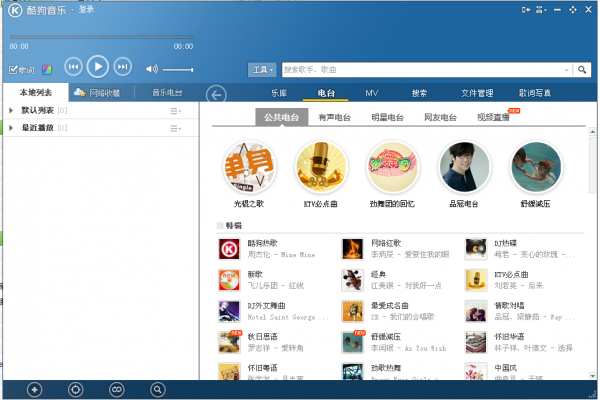Screen dimensions: 600x400
Task: Expand the 默认列表 playlist
Action: [11, 111]
